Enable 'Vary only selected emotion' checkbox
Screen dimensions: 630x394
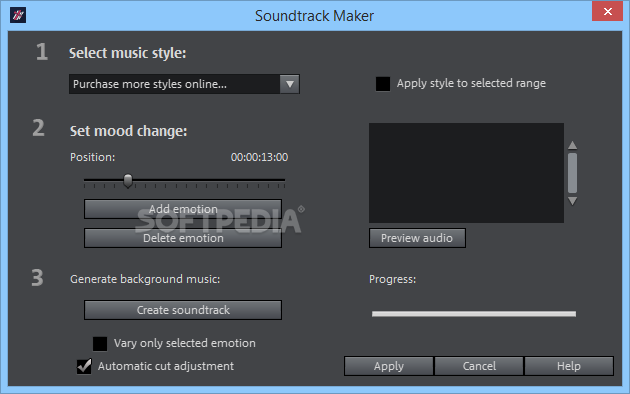pos(100,344)
